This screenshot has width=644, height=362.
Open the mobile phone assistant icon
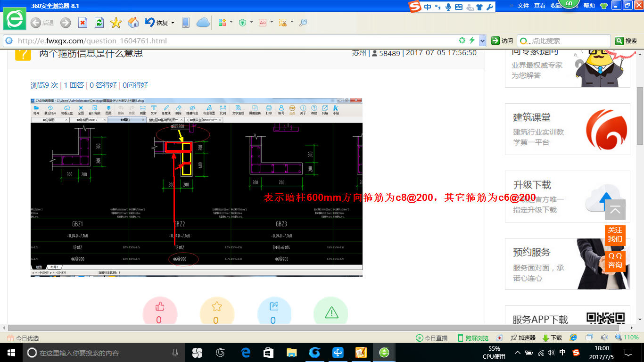point(186,23)
